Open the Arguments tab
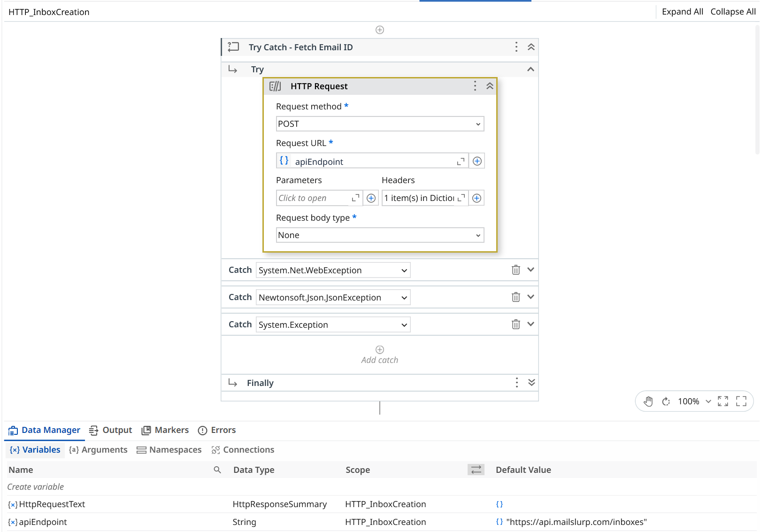 [x=104, y=449]
